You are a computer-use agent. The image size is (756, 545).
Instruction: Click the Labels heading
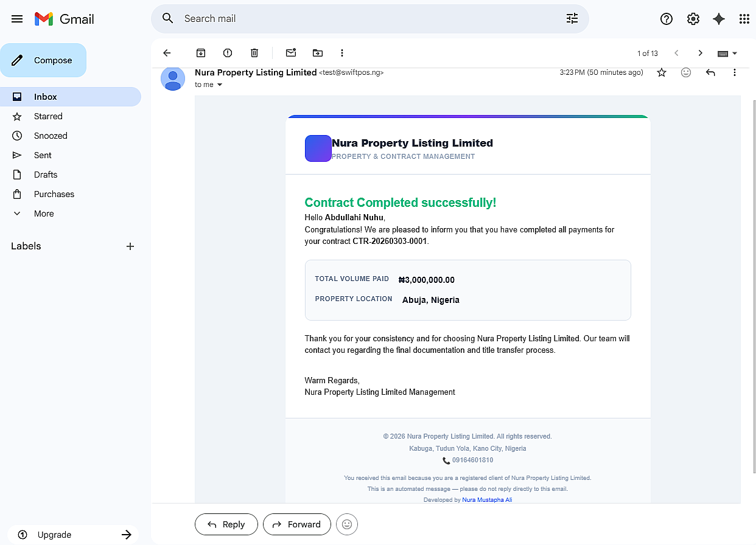[26, 246]
